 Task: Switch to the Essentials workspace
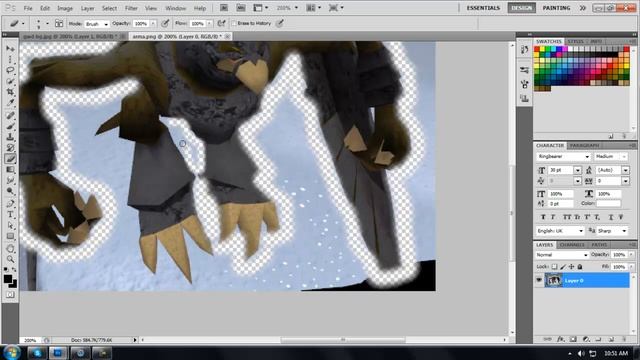[x=483, y=8]
